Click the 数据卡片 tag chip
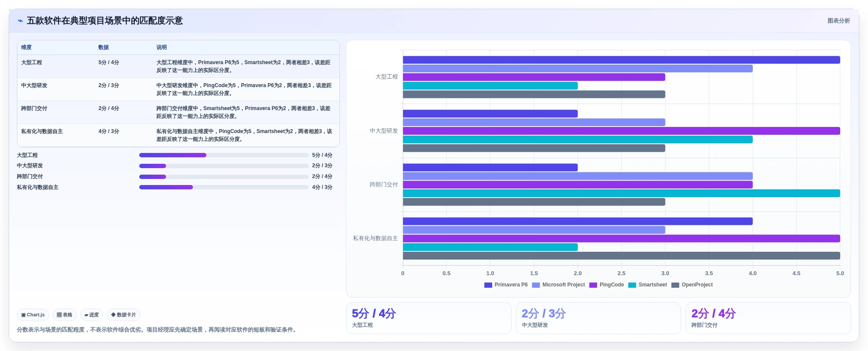Viewport: 868px width, 351px height. click(x=124, y=315)
